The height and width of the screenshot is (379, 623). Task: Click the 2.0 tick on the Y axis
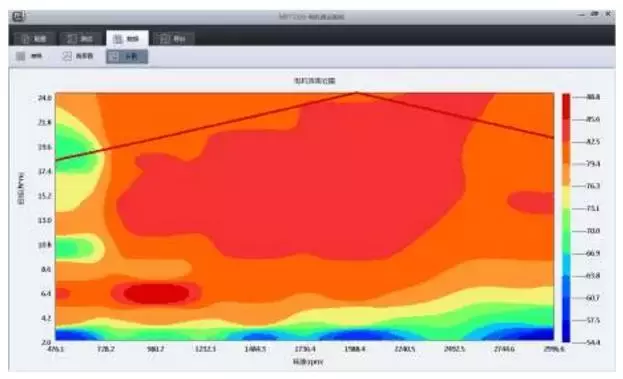tap(46, 342)
